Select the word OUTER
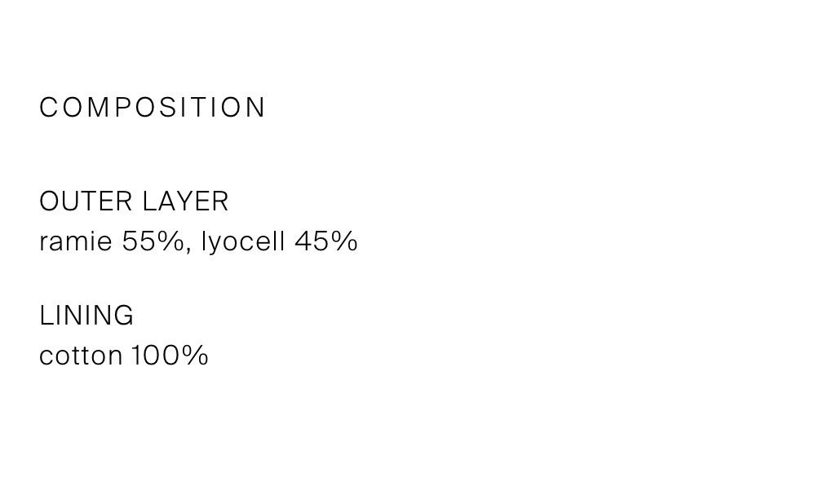This screenshot has width=828, height=504. point(86,201)
